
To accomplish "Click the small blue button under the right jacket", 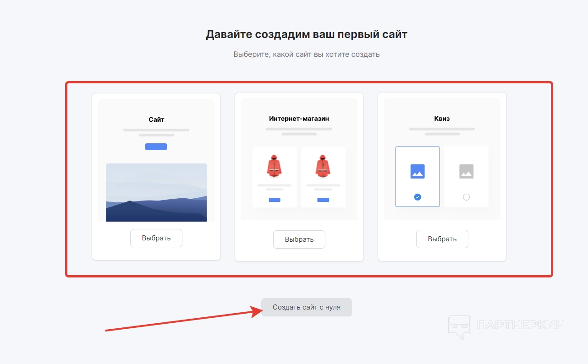I will click(x=323, y=200).
